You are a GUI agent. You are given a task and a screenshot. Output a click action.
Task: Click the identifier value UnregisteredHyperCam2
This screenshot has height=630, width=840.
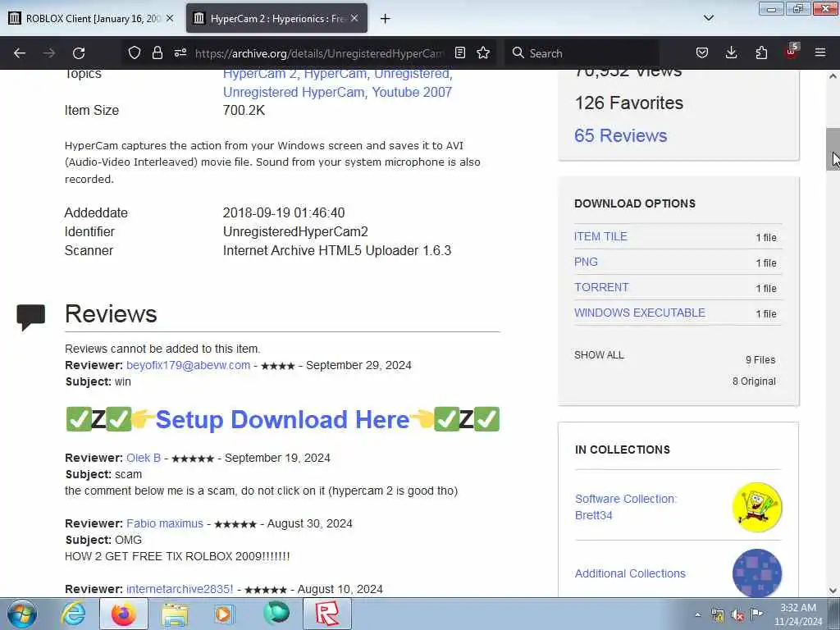[295, 231]
